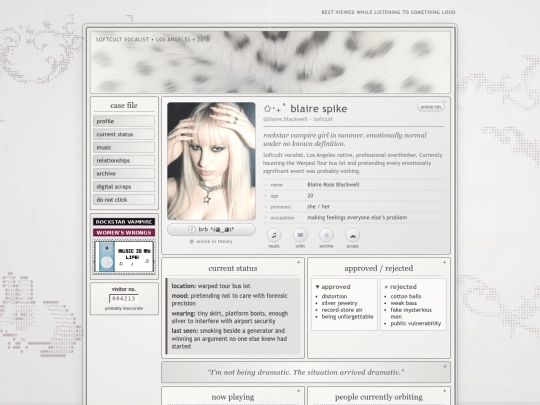Viewport: 540px width, 405px height.
Task: Open relationships section link
Action: point(124,160)
